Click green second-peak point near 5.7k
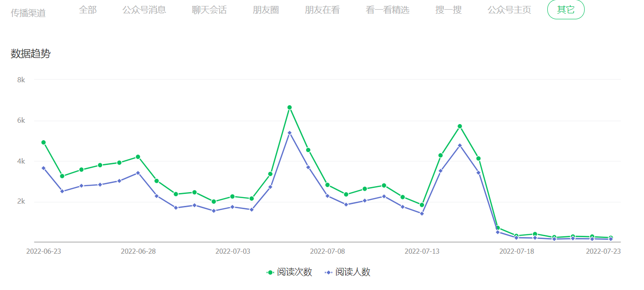Viewport: 644px width, 290px height. click(x=459, y=126)
